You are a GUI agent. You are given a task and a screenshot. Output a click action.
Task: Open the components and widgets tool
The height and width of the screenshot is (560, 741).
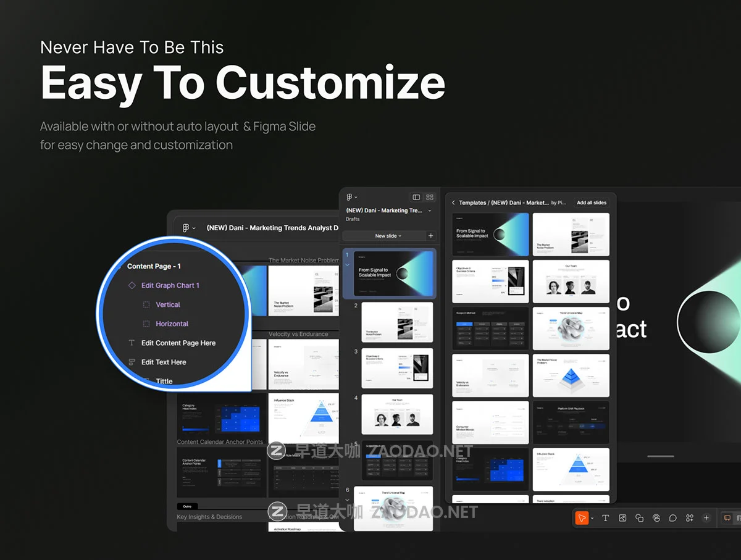click(690, 518)
